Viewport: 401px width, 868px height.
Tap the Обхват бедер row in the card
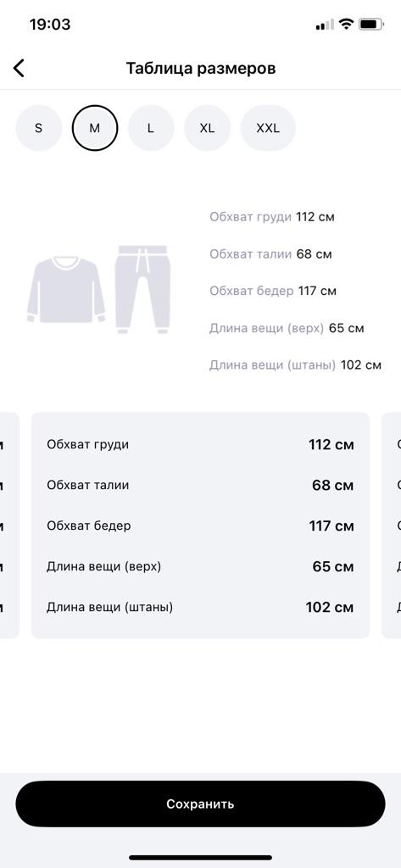[x=200, y=526]
